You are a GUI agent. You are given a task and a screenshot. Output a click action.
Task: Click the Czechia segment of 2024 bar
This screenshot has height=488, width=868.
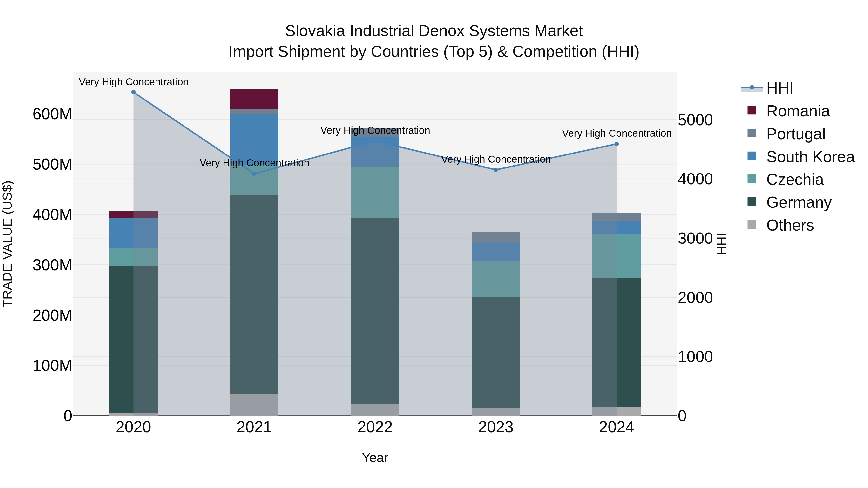pyautogui.click(x=617, y=256)
